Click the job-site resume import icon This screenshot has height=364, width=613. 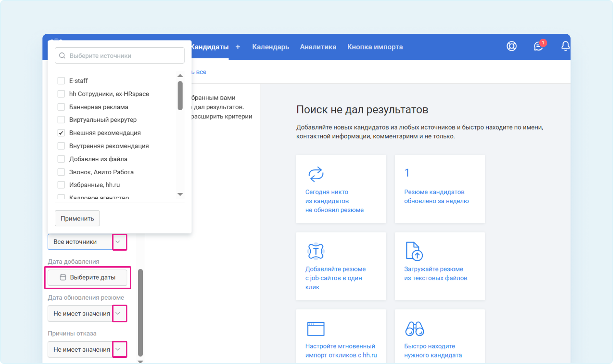[316, 251]
